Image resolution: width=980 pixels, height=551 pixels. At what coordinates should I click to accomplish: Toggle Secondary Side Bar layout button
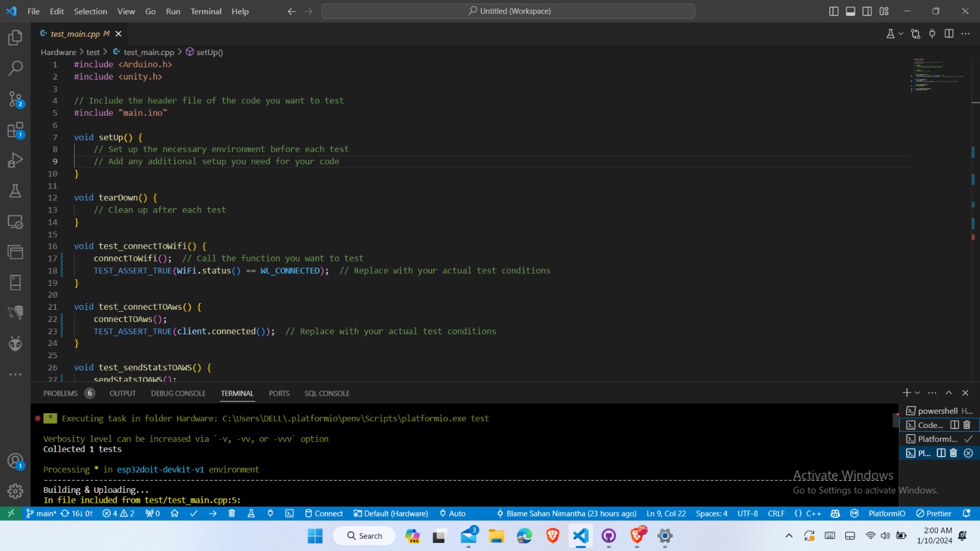867,11
